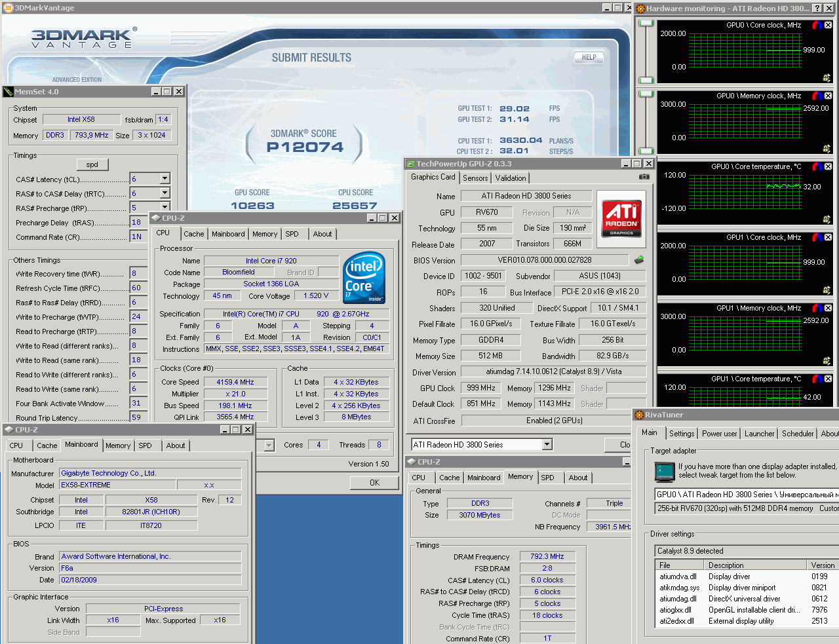This screenshot has height=644, width=839.
Task: Click the magnet icon on GPU0 Core clock graph
Action: pyautogui.click(x=817, y=25)
